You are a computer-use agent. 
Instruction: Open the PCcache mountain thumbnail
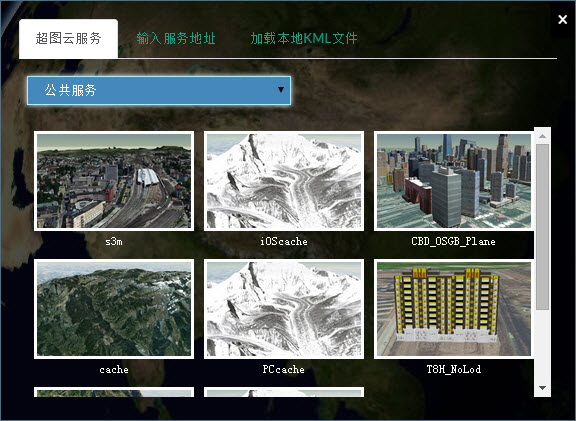(x=284, y=309)
